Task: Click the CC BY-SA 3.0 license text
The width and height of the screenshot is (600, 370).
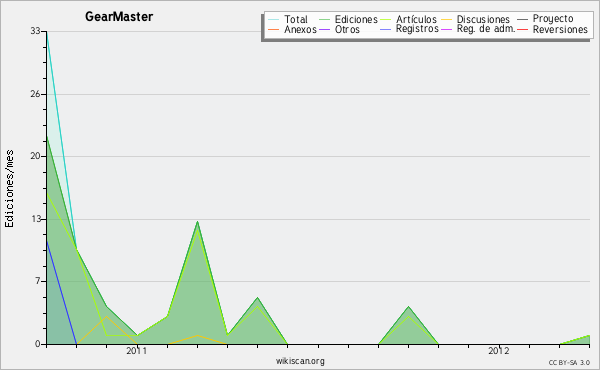Action: 569,363
